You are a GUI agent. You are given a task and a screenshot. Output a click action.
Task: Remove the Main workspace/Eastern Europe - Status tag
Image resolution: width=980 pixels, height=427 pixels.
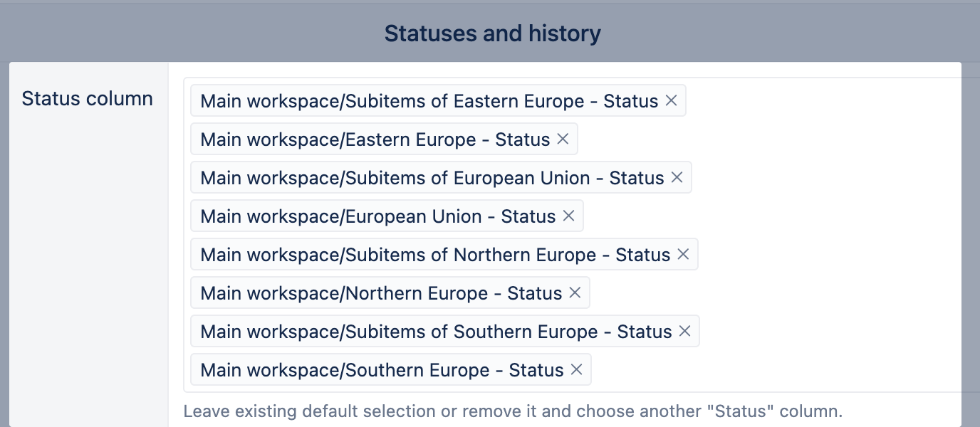[x=563, y=139]
